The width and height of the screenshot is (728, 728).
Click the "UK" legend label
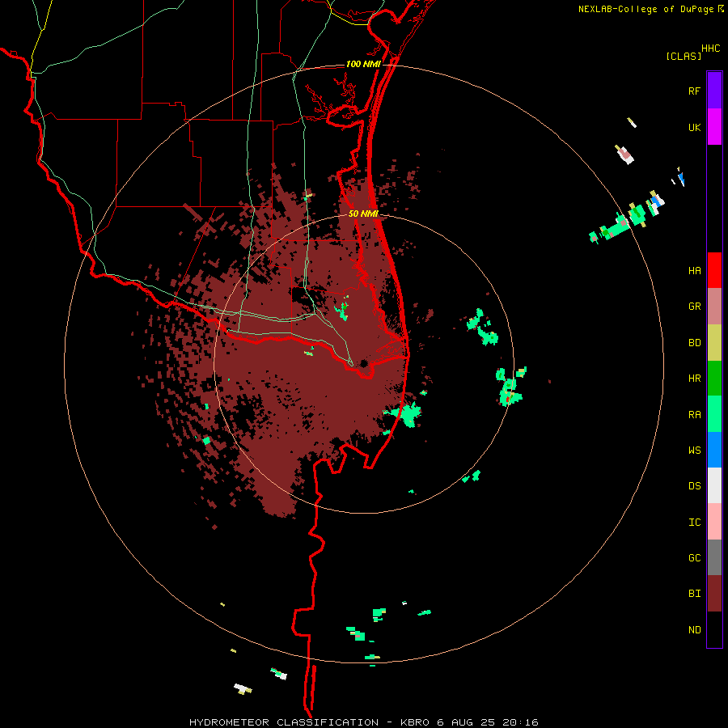tap(695, 127)
